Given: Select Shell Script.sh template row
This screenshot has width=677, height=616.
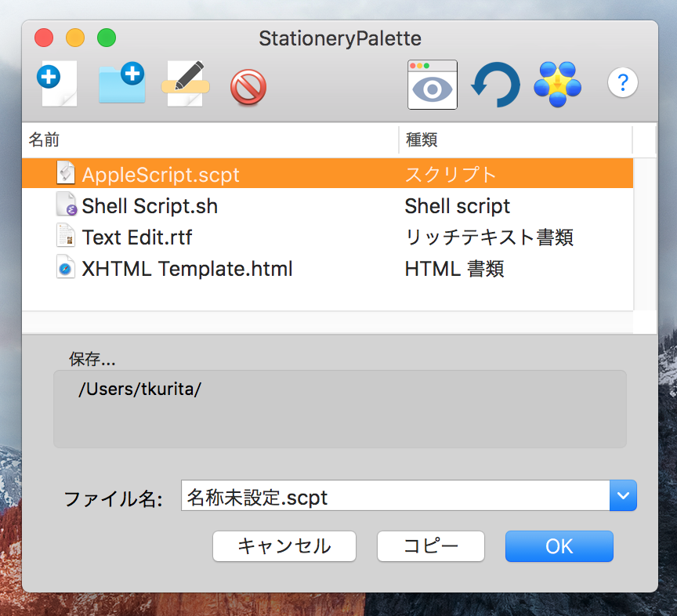Looking at the screenshot, I should point(150,206).
